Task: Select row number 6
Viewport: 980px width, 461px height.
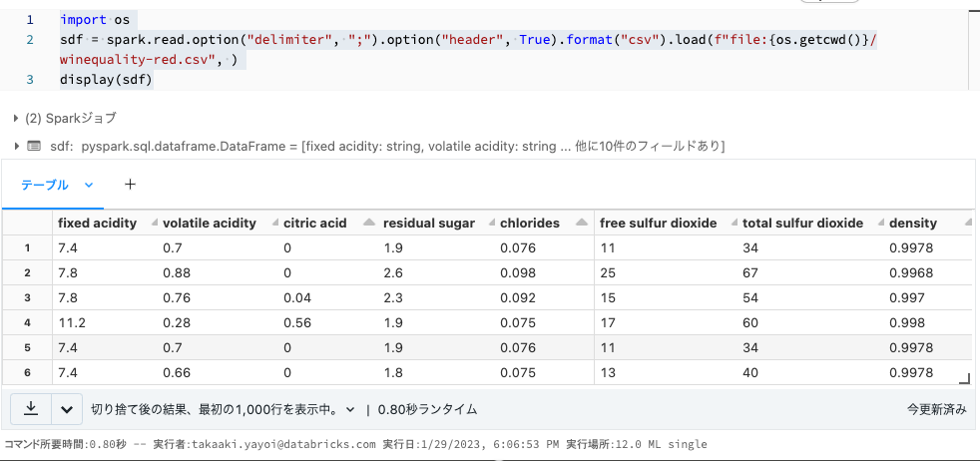Action: 27,372
